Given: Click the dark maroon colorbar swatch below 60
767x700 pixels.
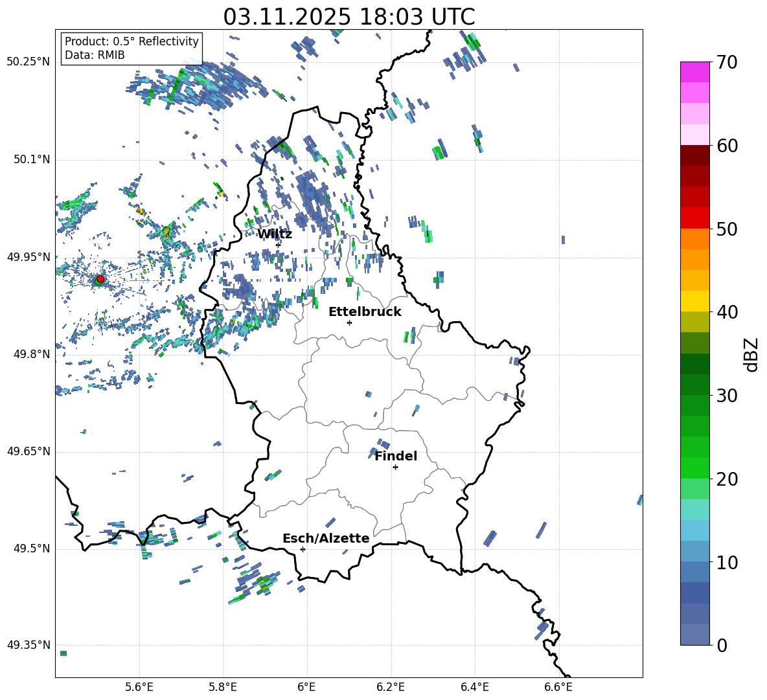Looking at the screenshot, I should (695, 155).
